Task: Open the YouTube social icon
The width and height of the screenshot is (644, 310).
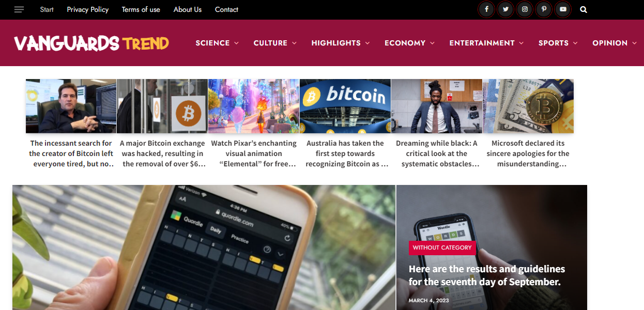Action: [563, 9]
